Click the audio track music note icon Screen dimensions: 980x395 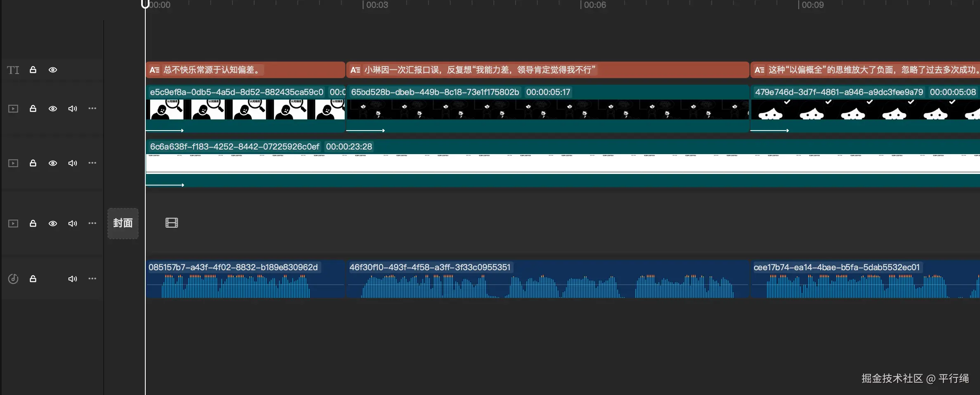pyautogui.click(x=13, y=279)
